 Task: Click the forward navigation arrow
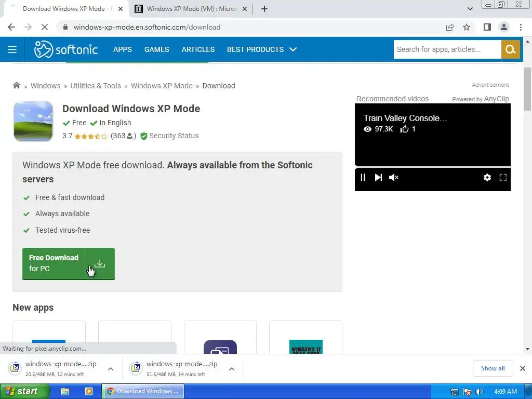click(28, 27)
